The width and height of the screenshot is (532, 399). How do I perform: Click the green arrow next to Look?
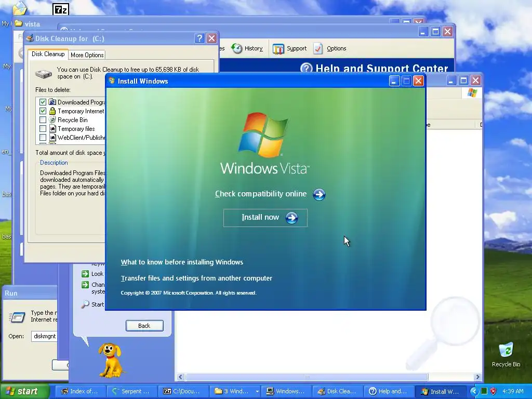point(85,273)
